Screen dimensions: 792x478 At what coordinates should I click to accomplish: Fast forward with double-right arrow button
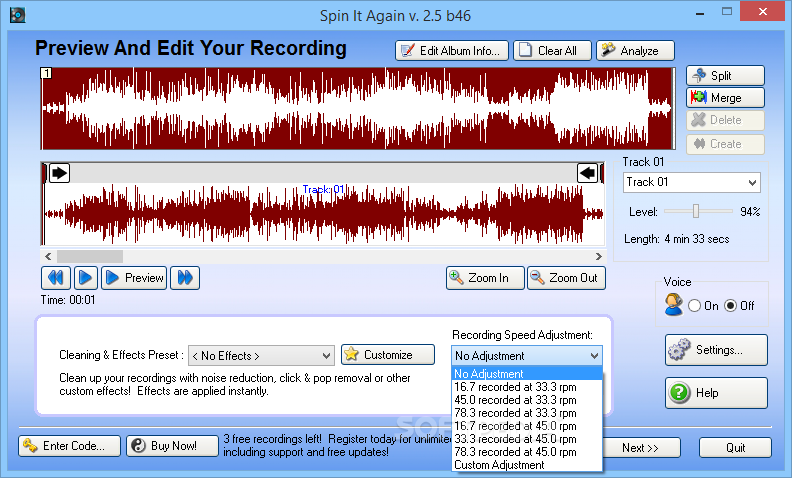tap(185, 278)
